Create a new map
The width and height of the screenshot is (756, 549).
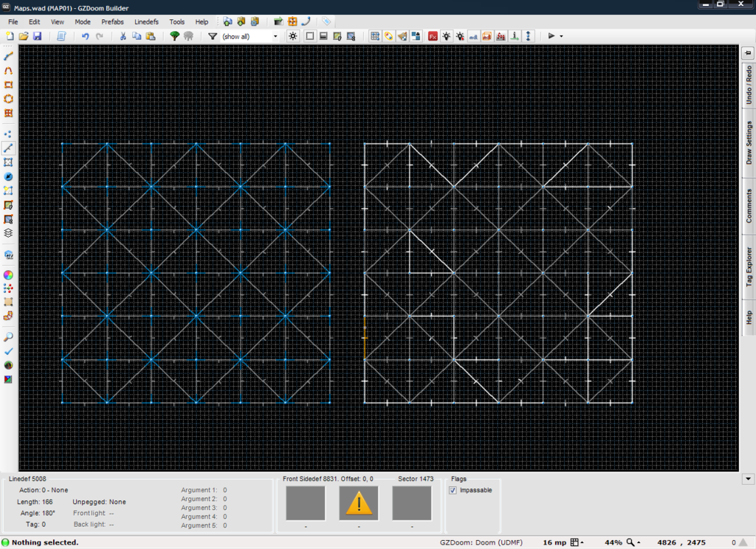coord(10,36)
